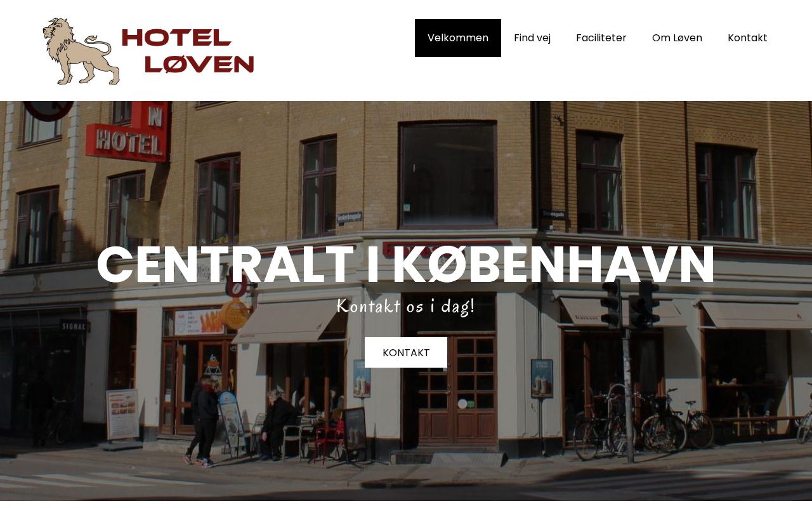The image size is (812, 508).
Task: Open Kontakt in the top navigation
Action: 747,38
